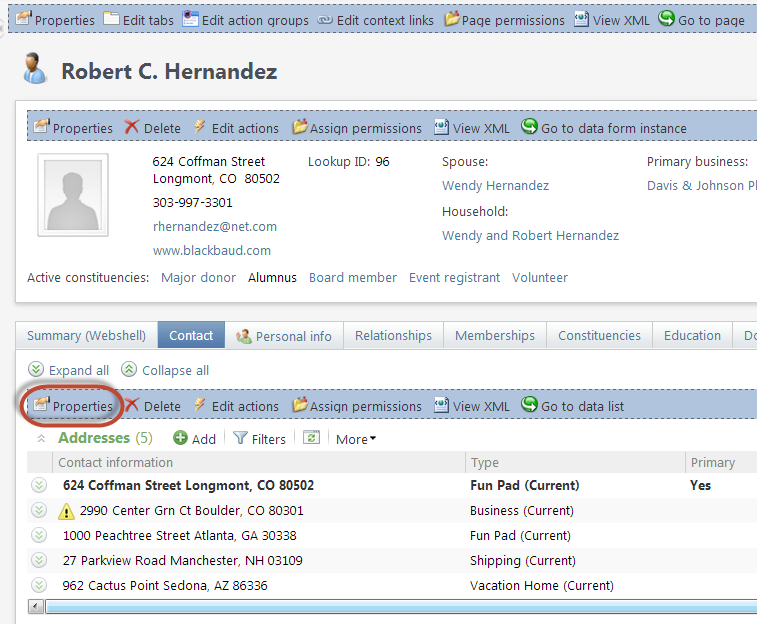Click the horizontal scrollbar left arrow
This screenshot has width=757, height=624.
coord(36,606)
